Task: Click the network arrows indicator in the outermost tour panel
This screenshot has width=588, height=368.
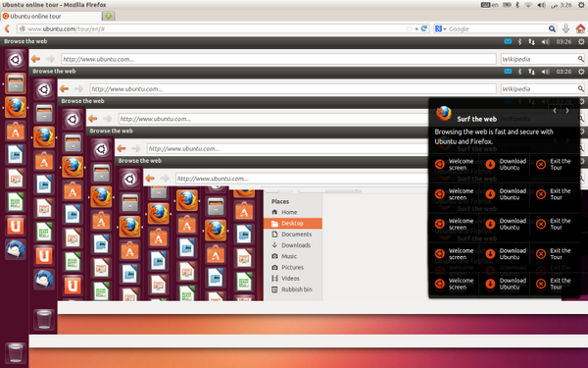Action: point(531,41)
